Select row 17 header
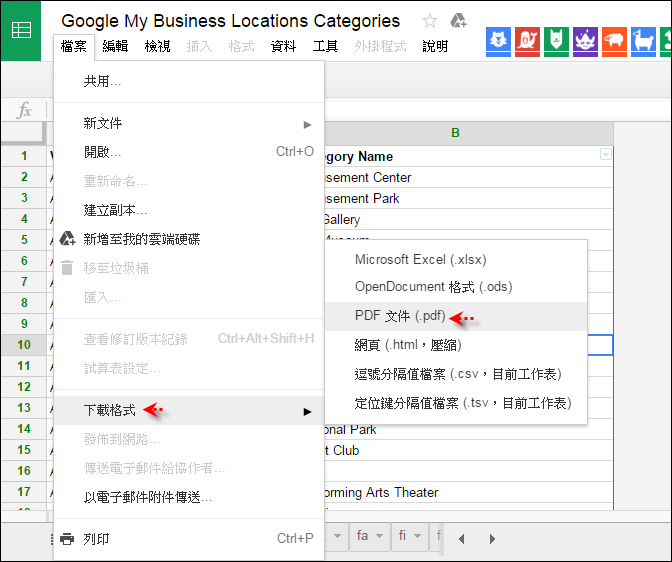672x562 pixels. click(24, 492)
